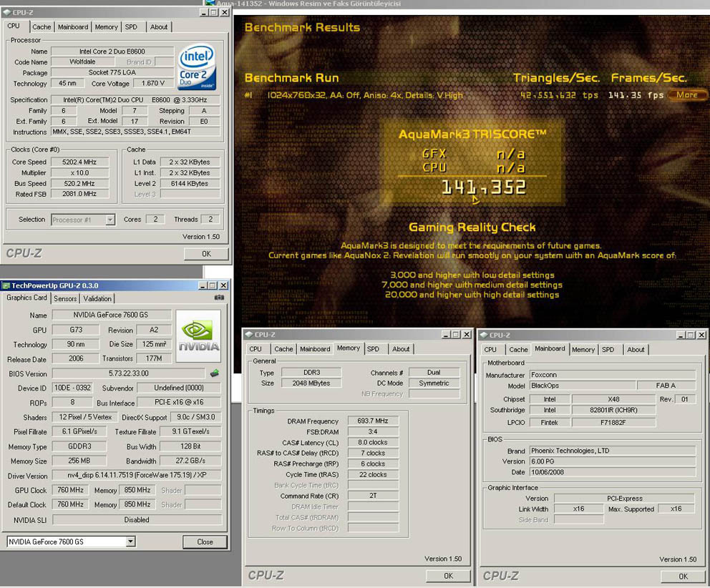The height and width of the screenshot is (588, 710).
Task: Select the Graphics Card tab in GPU-Z
Action: click(26, 298)
